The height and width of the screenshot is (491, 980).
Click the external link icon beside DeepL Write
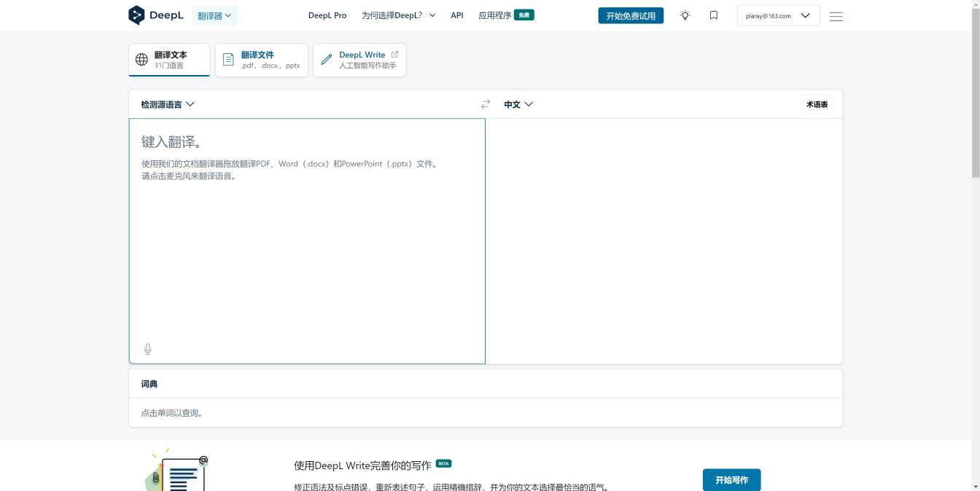click(394, 55)
